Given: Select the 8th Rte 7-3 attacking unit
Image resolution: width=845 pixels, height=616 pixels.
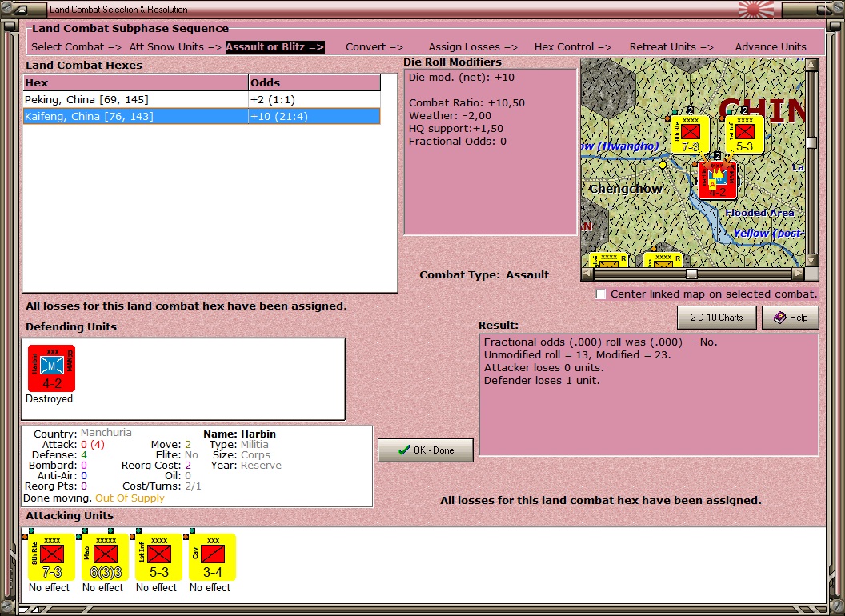Looking at the screenshot, I should click(x=52, y=558).
